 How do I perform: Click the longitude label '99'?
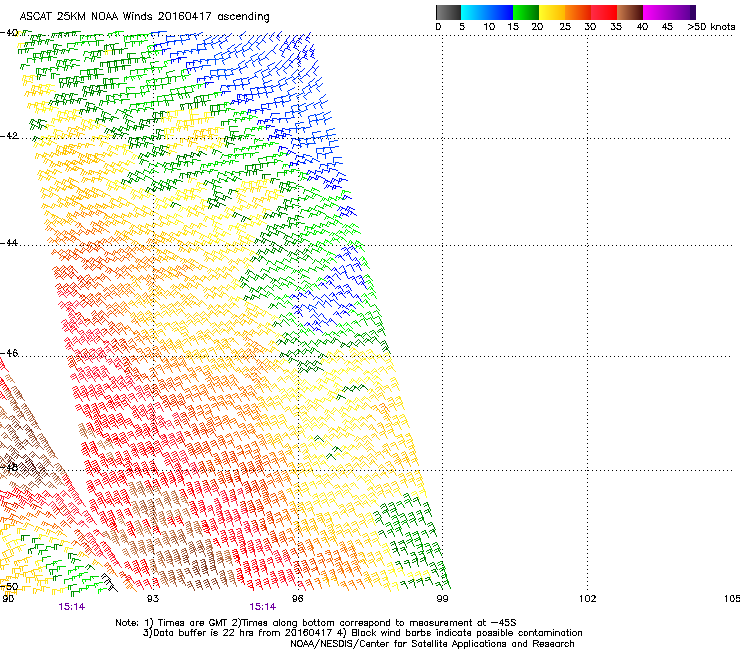[442, 599]
